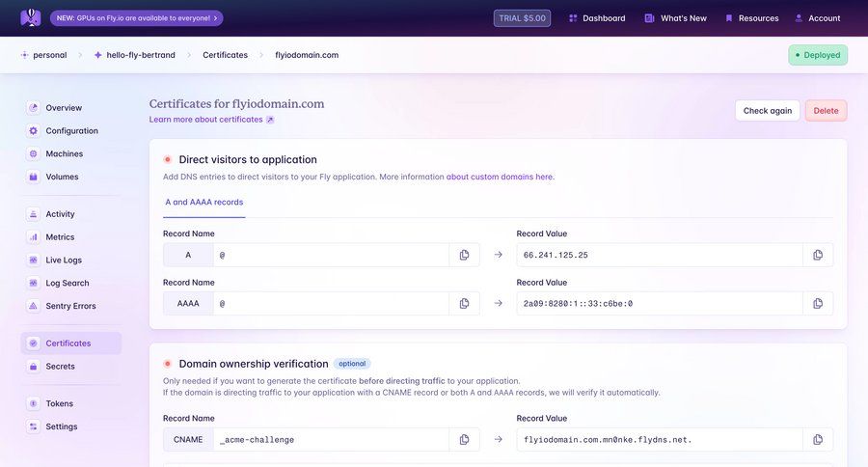This screenshot has width=868, height=467.
Task: Copy the A record name @
Action: coord(465,255)
